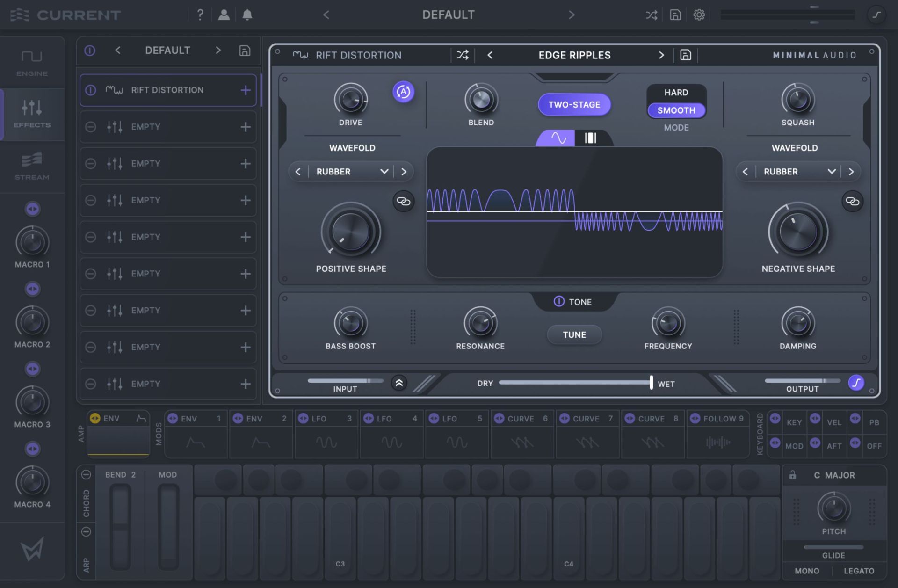The image size is (898, 588).
Task: Open the notifications bell icon
Action: click(247, 15)
